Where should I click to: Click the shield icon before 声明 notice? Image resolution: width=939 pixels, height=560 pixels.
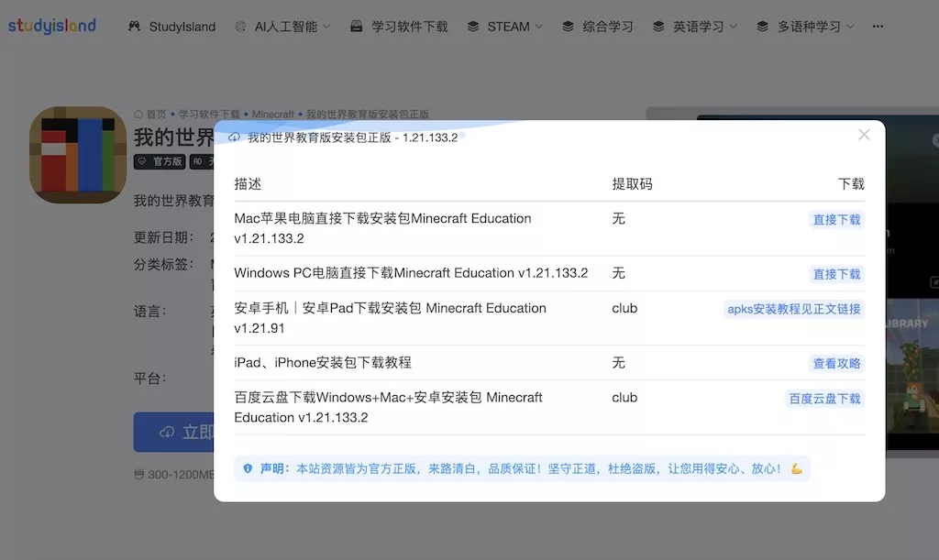pyautogui.click(x=248, y=468)
